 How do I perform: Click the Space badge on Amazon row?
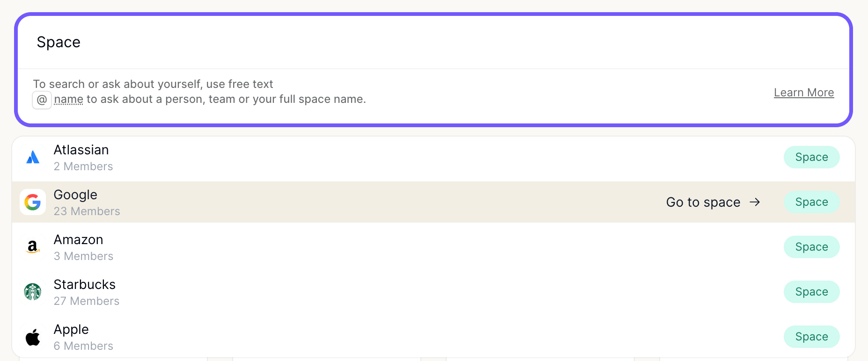tap(811, 247)
